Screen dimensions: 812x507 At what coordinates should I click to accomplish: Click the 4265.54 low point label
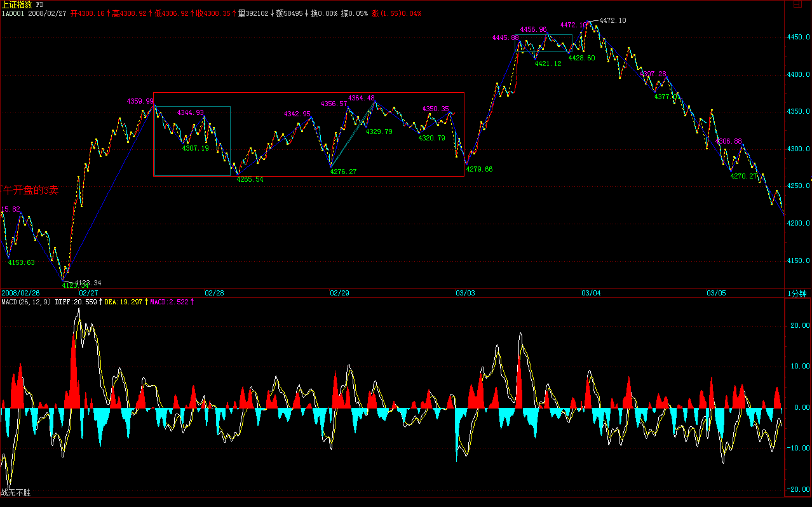coord(250,180)
